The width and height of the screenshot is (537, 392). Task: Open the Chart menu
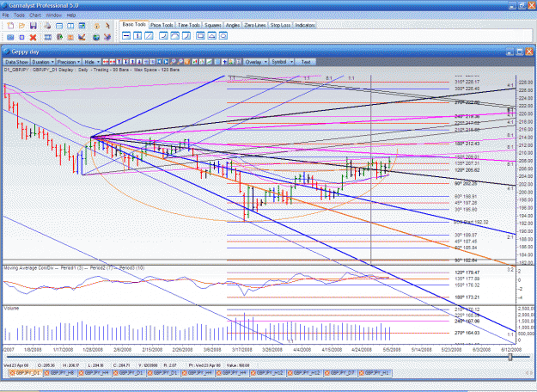point(35,15)
